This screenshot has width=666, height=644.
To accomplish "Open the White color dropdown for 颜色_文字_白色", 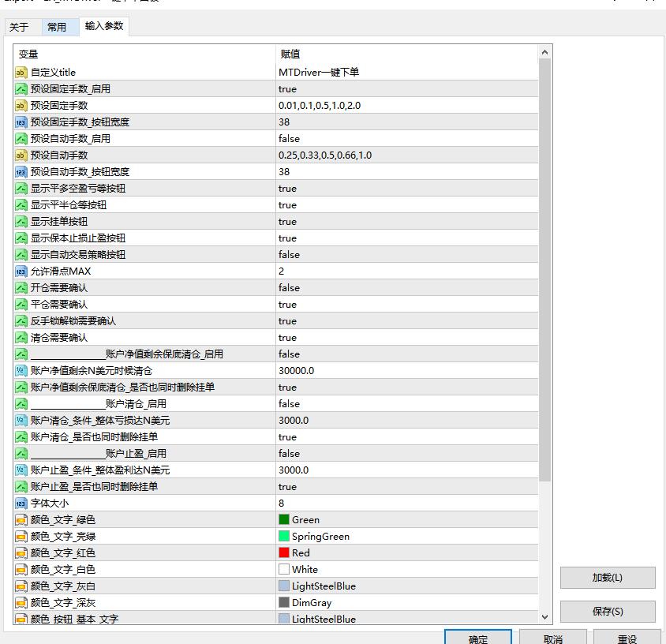I will click(395, 569).
